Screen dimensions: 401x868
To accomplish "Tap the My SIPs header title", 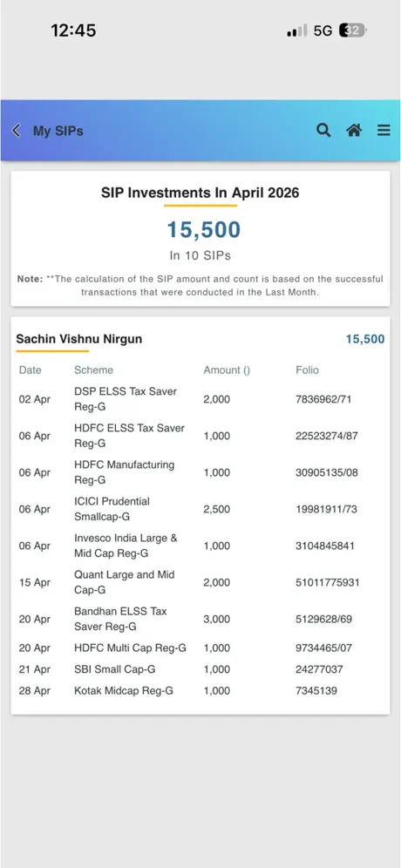I will tap(58, 131).
